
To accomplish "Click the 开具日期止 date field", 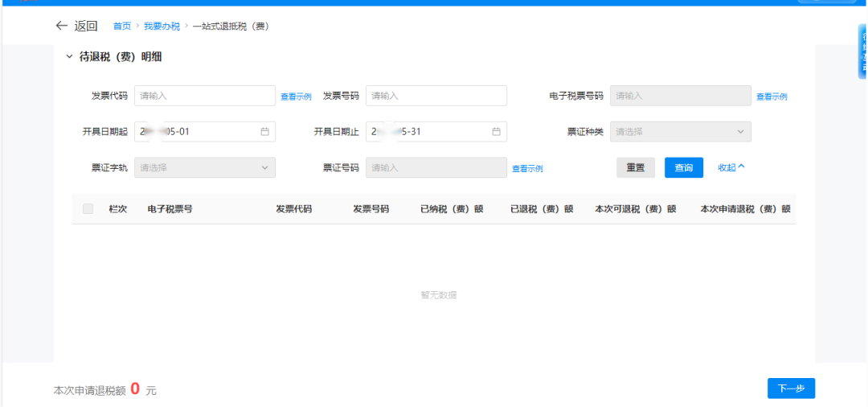I will click(x=436, y=132).
